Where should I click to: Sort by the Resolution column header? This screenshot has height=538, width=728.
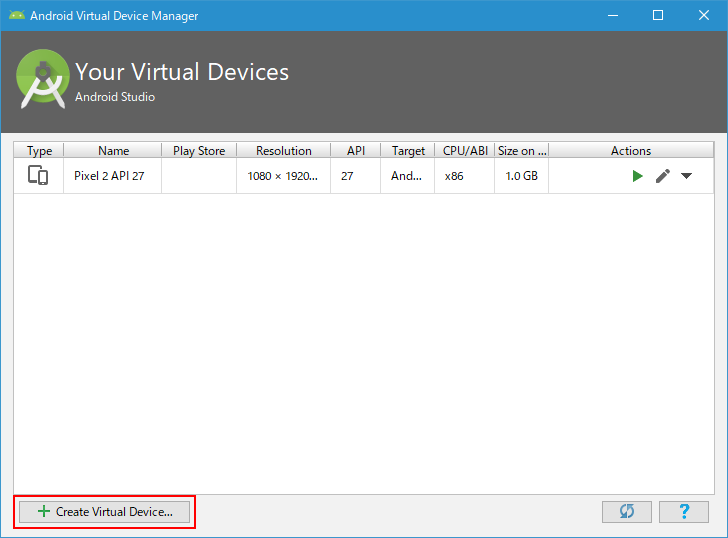[284, 150]
